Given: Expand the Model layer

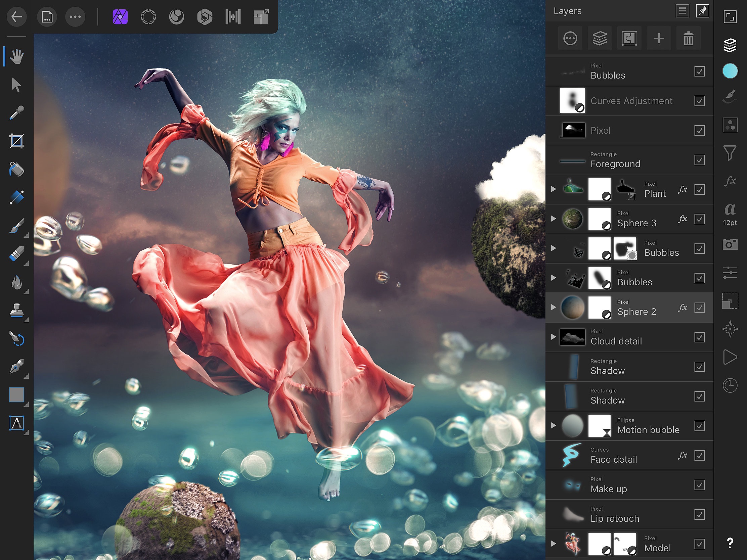Looking at the screenshot, I should [x=553, y=544].
